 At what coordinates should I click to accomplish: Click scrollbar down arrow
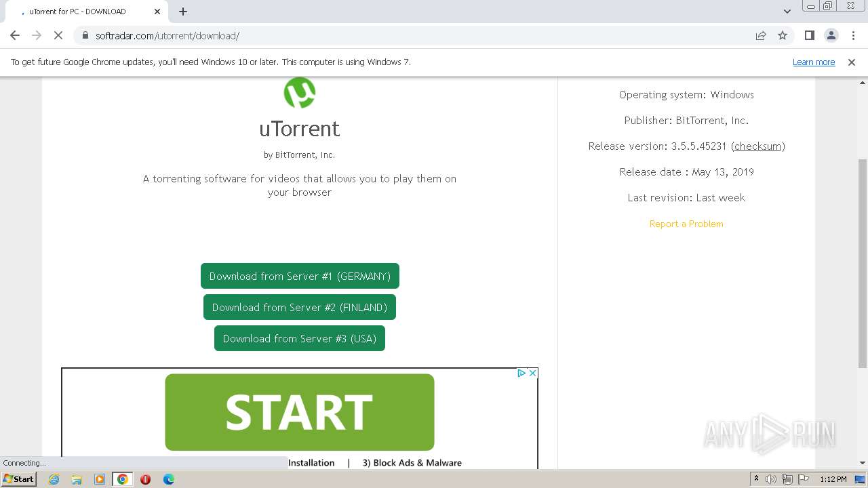[x=863, y=464]
